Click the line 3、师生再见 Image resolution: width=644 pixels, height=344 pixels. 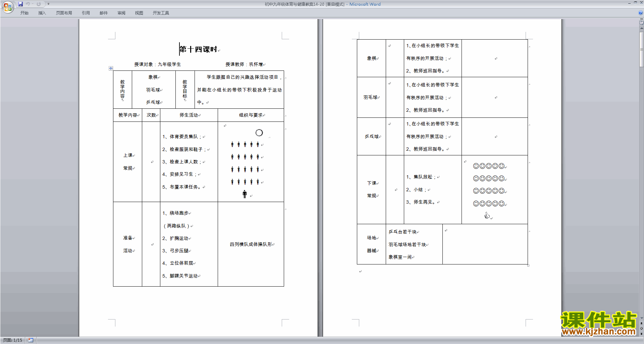click(421, 202)
